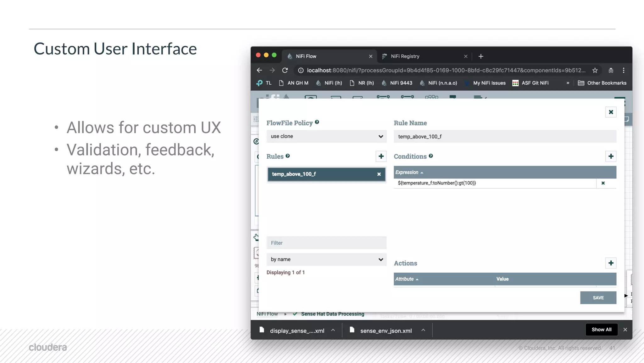
Task: Open the by name filter type dropdown
Action: pos(326,259)
